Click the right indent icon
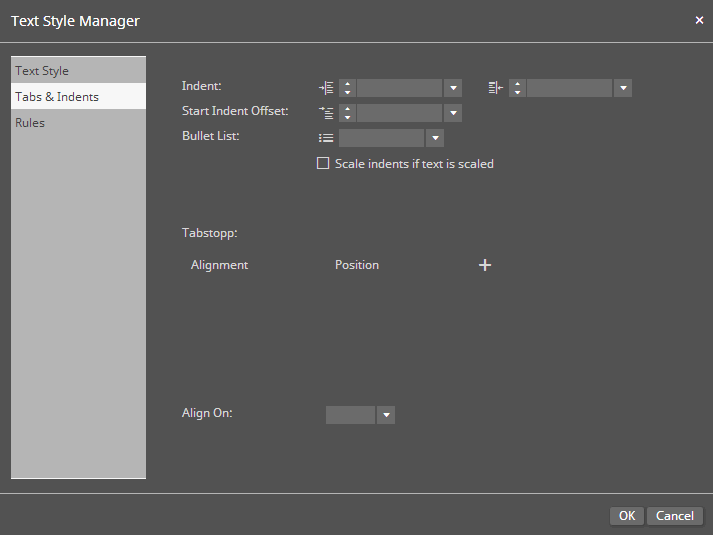Image resolution: width=713 pixels, height=535 pixels. click(496, 88)
